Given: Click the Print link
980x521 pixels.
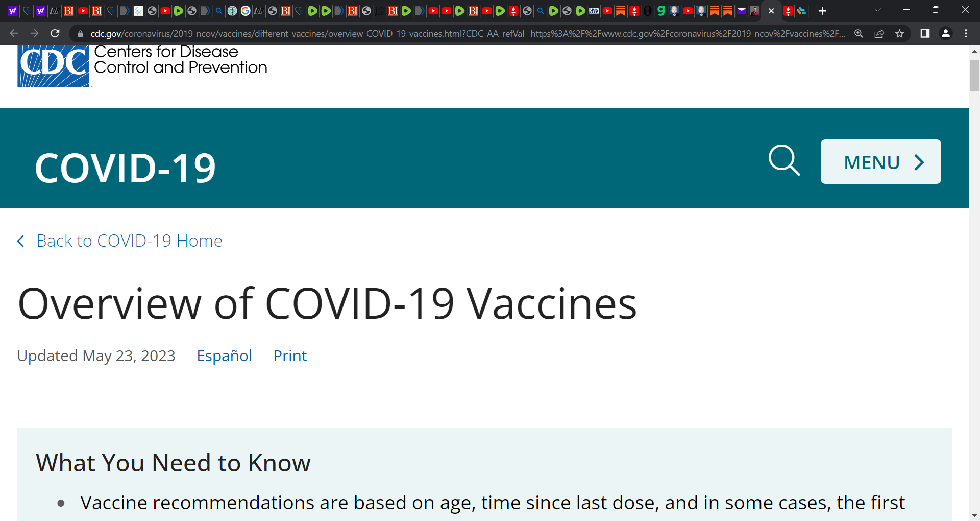Looking at the screenshot, I should [x=290, y=356].
